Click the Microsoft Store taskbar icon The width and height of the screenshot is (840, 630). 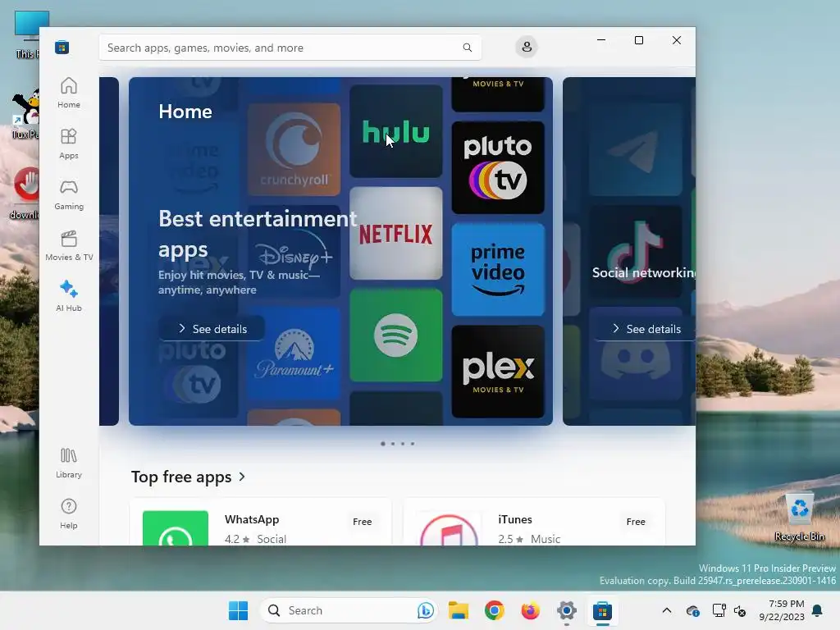[x=602, y=610]
